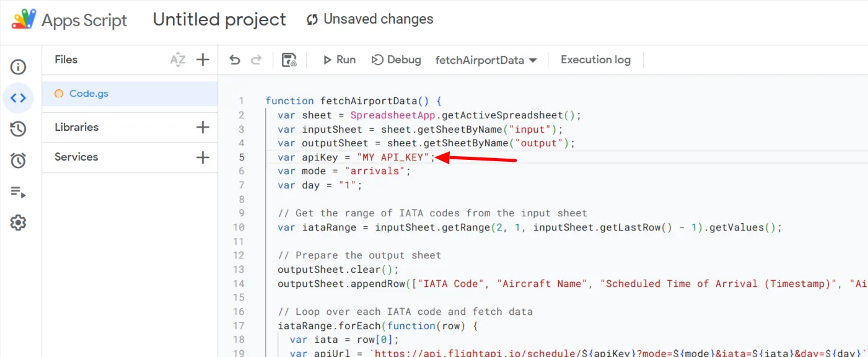Add a library with plus icon

pos(203,127)
